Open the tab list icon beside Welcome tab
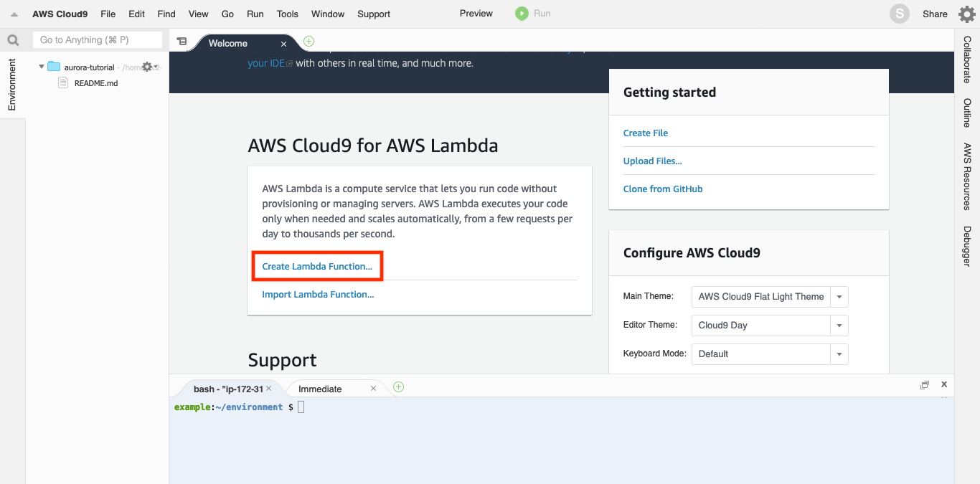Image resolution: width=980 pixels, height=484 pixels. pos(183,42)
